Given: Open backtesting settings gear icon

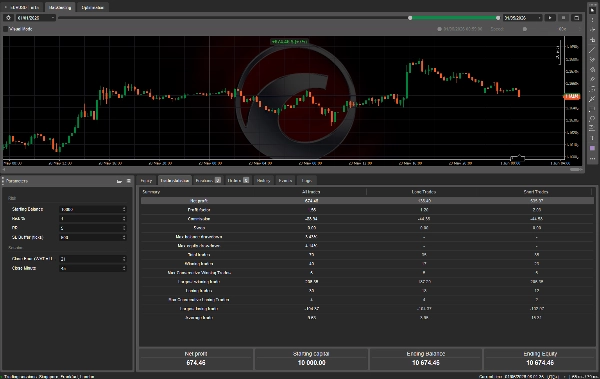Looking at the screenshot, I should coord(8,18).
